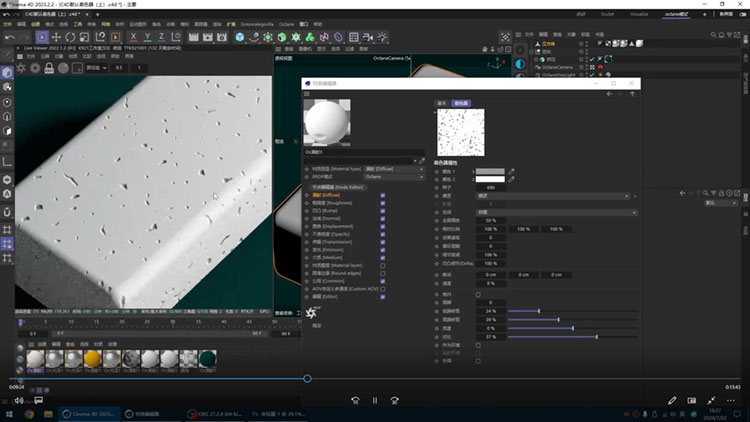Click the Undo arrow icon
750x422 pixels.
(9, 38)
